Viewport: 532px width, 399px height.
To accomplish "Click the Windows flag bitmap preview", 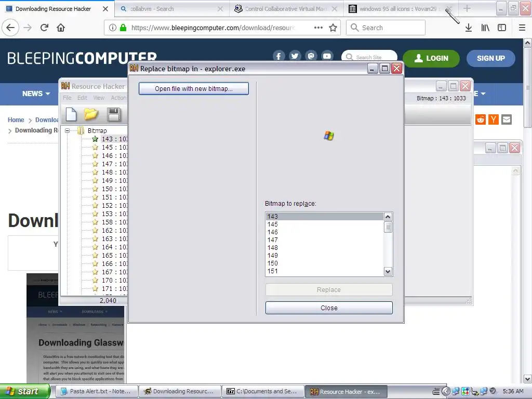I will [328, 136].
